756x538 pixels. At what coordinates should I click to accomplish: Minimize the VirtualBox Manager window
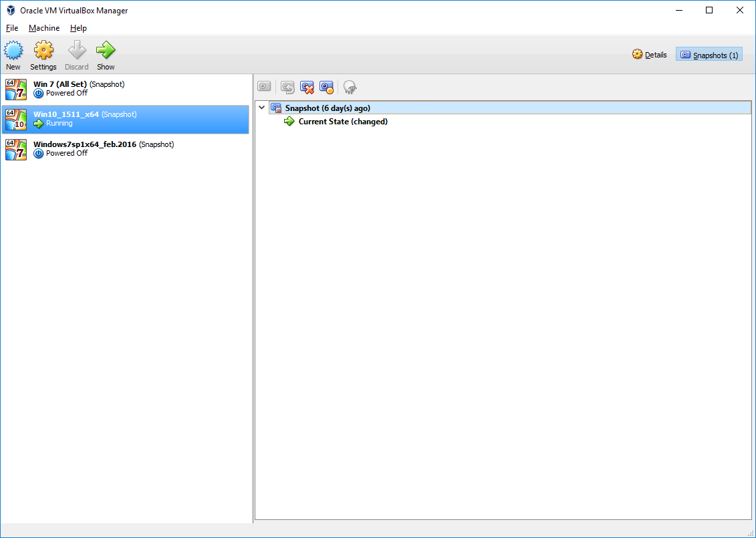coord(679,10)
